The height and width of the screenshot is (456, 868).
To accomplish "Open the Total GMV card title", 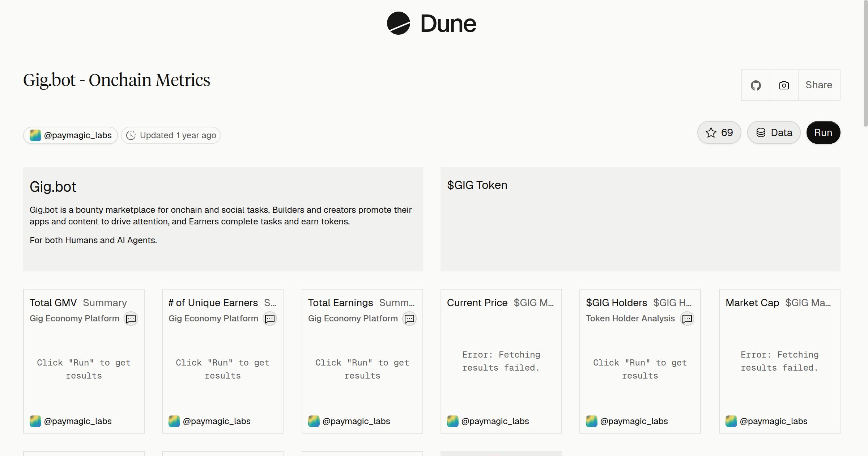I will [x=53, y=303].
